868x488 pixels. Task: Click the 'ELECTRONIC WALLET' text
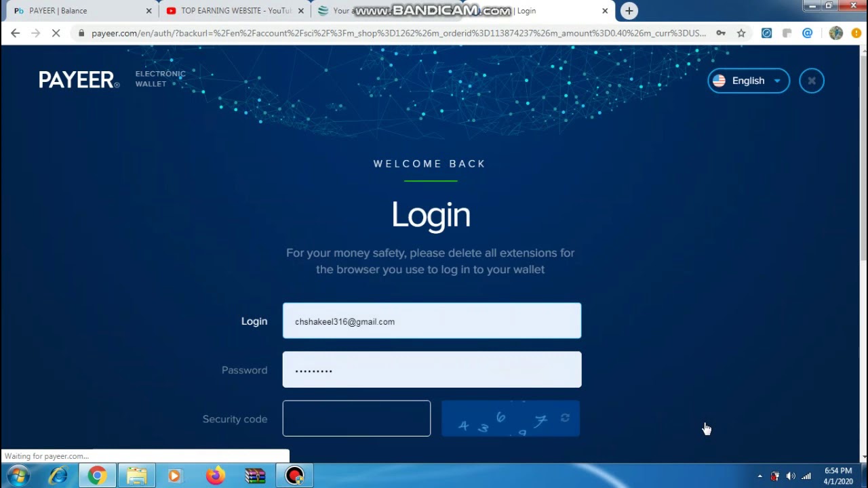pos(160,79)
